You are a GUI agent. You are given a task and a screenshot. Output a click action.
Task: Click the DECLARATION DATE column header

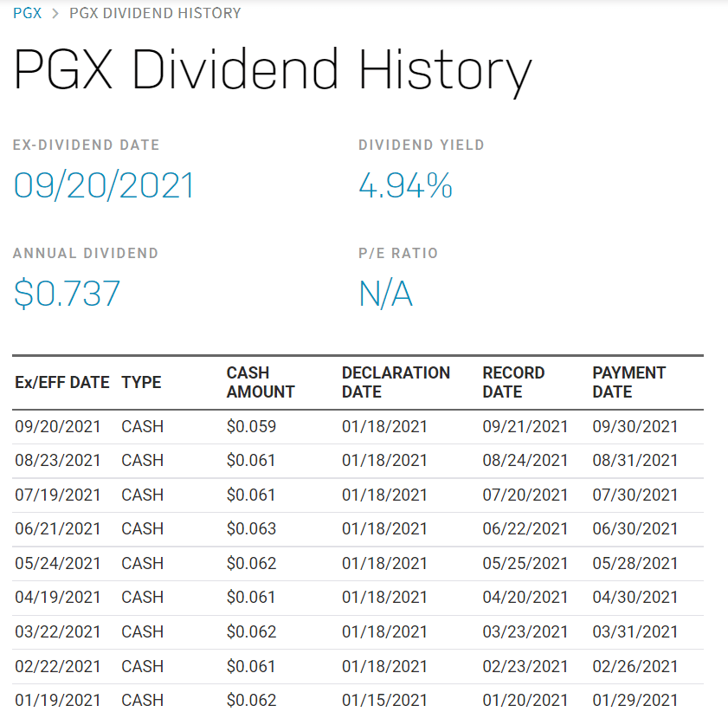[x=396, y=382]
